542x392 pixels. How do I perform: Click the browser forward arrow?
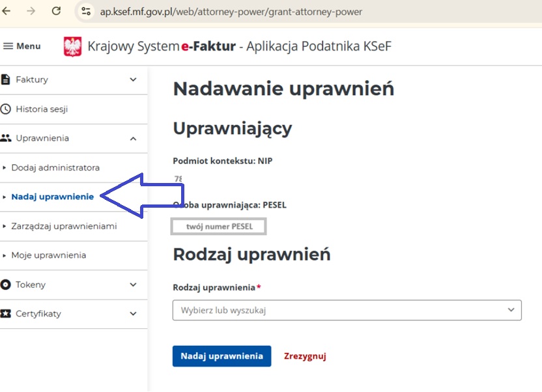pos(31,11)
